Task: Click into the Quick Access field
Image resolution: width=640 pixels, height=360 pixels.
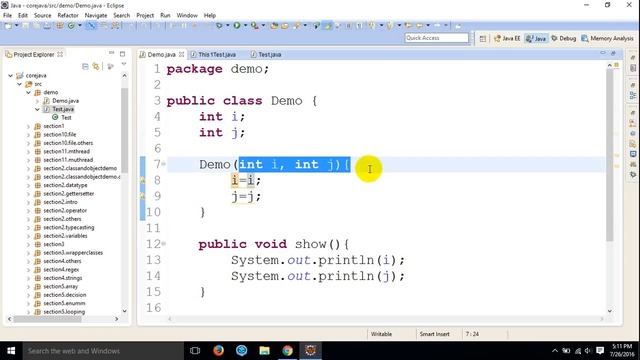Action: (436, 38)
